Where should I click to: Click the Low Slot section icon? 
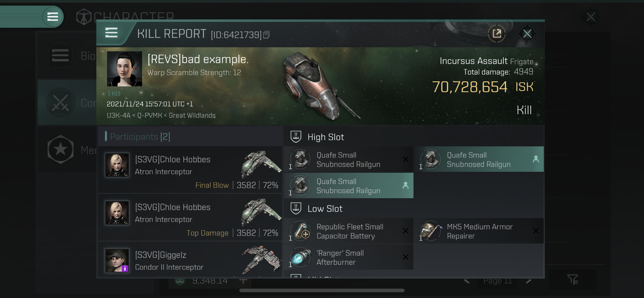296,208
